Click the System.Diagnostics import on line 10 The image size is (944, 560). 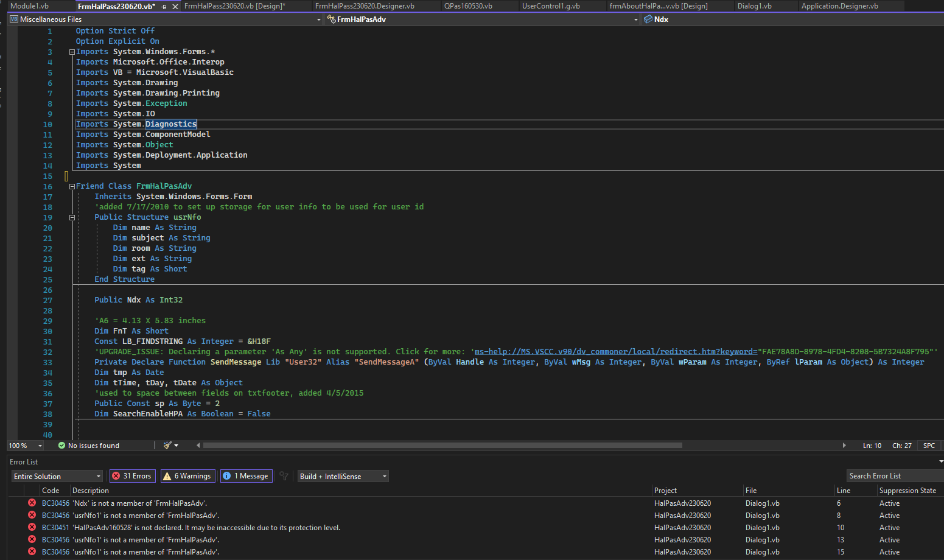pos(136,124)
